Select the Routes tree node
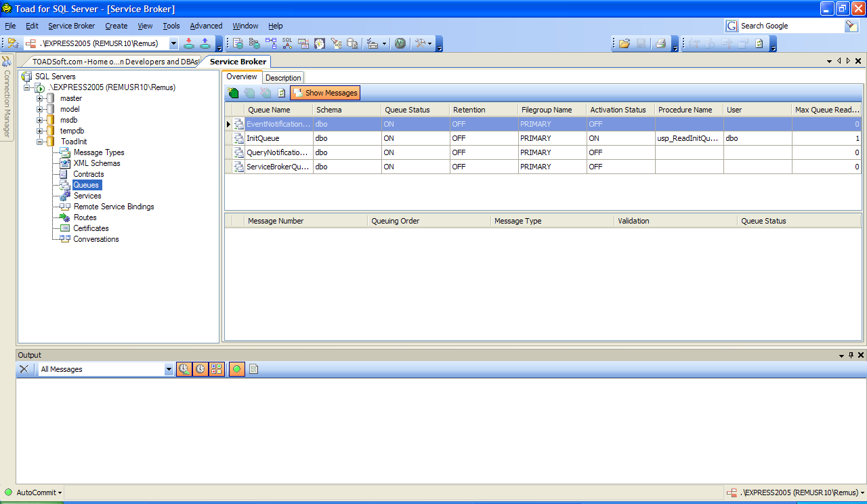The width and height of the screenshot is (867, 504). [85, 217]
